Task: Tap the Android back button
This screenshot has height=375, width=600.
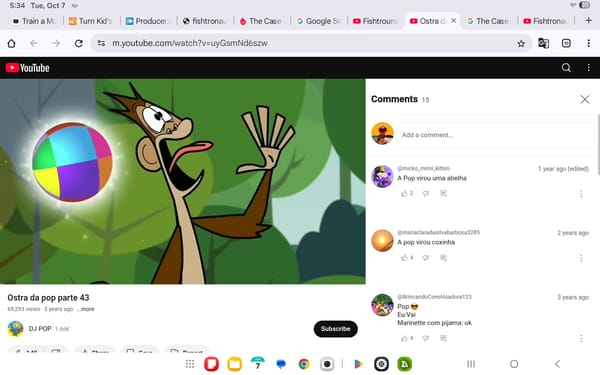Action: 557,364
